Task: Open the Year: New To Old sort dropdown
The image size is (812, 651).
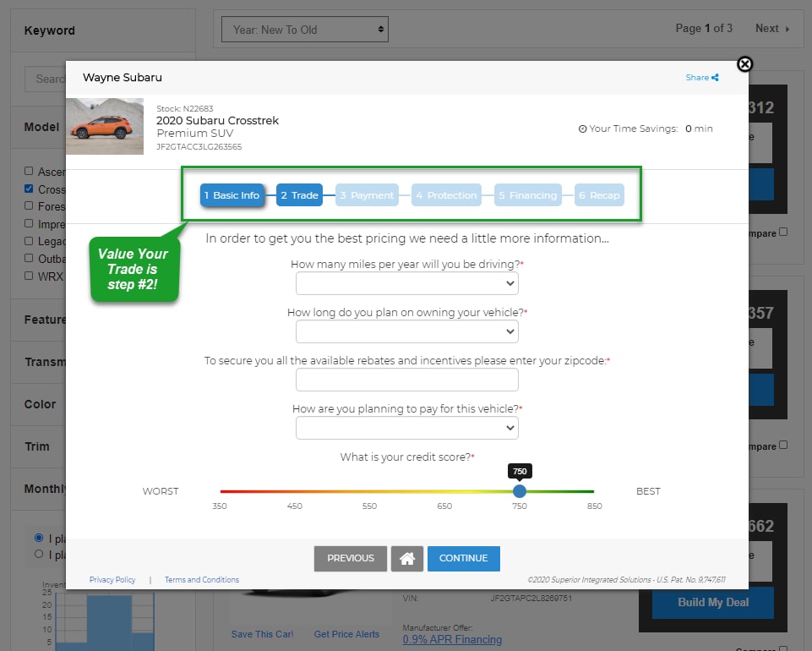Action: (x=304, y=30)
